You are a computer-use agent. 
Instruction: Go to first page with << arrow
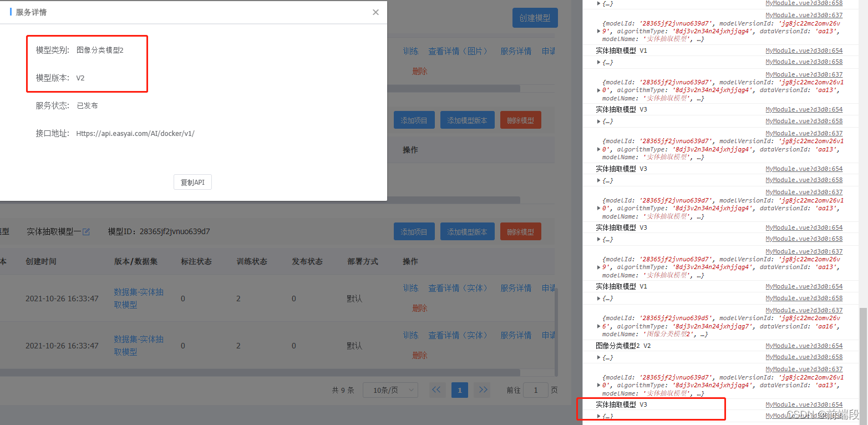pyautogui.click(x=436, y=390)
